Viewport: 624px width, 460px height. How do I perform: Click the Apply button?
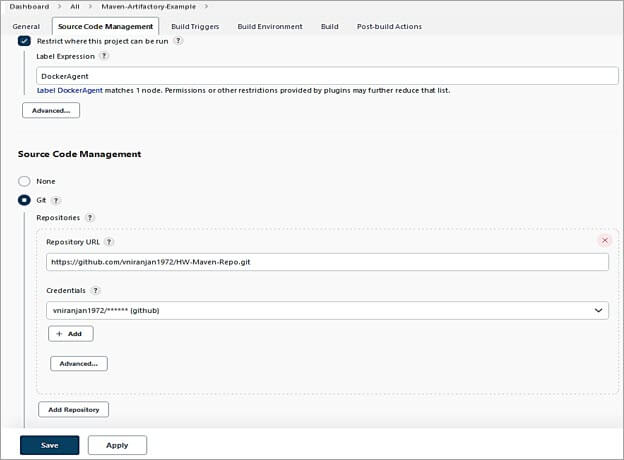[117, 445]
